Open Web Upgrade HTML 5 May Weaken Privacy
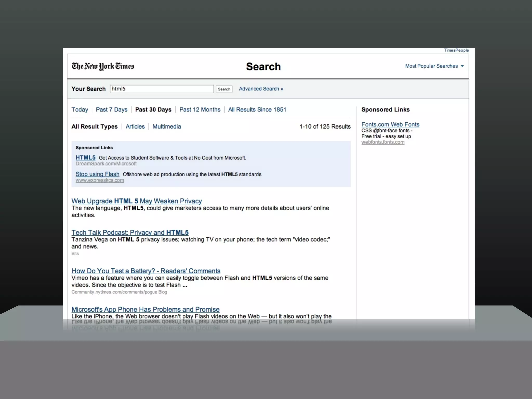The height and width of the screenshot is (399, 532). point(137,201)
